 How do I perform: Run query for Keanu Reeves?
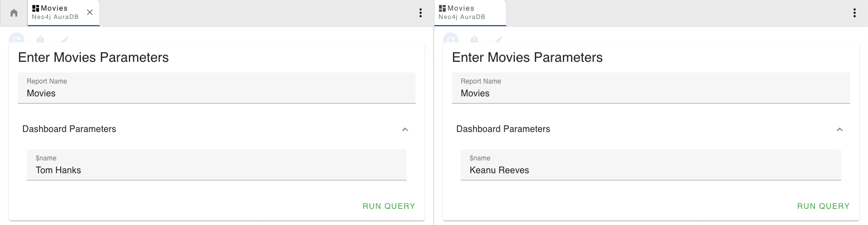[823, 206]
